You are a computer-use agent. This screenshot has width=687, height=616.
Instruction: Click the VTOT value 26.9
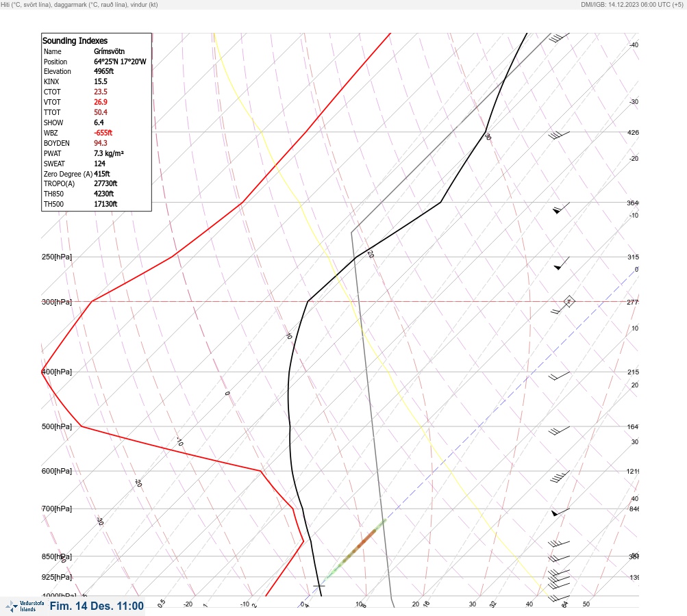100,102
